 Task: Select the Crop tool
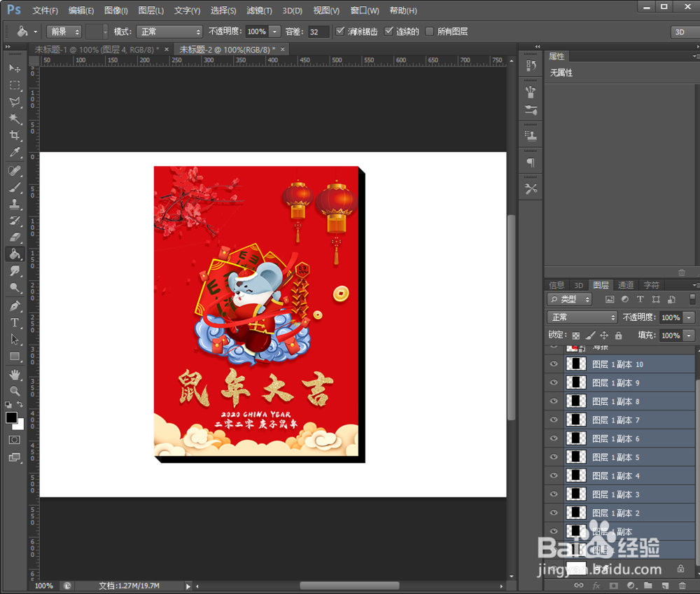pyautogui.click(x=15, y=136)
